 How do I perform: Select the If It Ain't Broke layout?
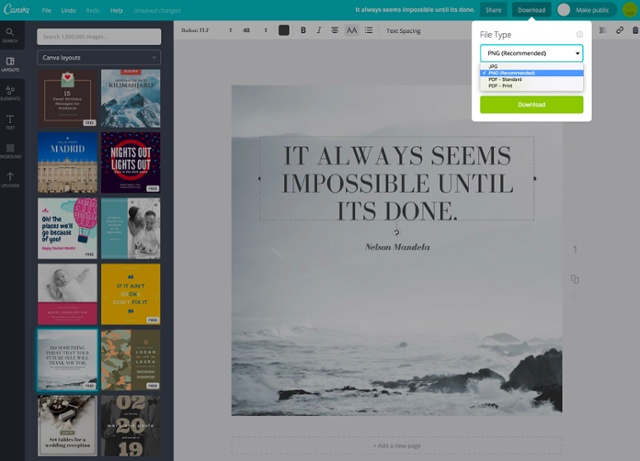point(131,294)
